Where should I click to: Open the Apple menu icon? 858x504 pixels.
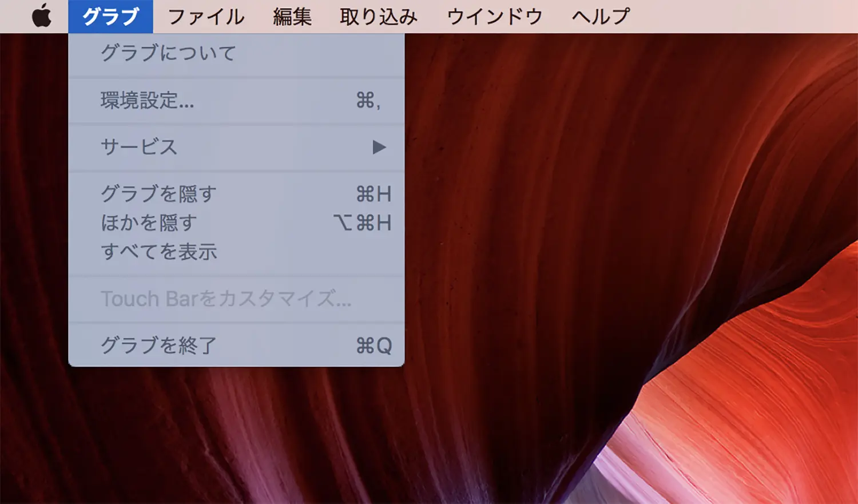(x=41, y=16)
